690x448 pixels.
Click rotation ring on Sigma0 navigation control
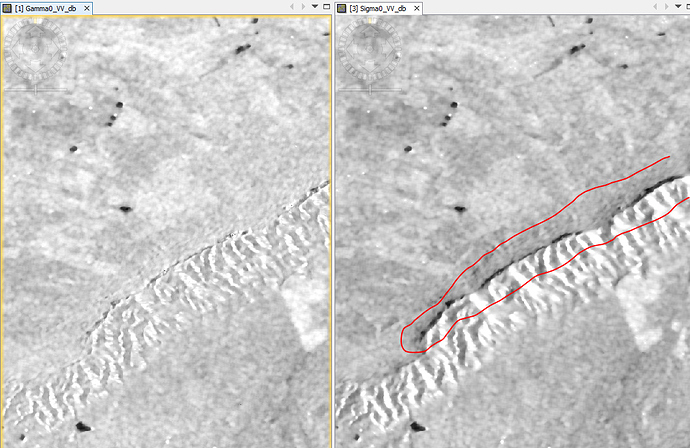pos(370,21)
